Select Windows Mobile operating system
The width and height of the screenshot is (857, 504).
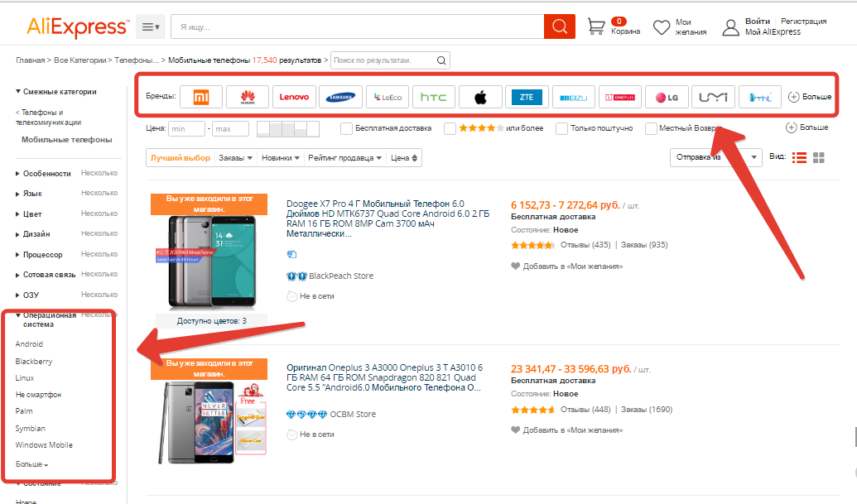tap(44, 445)
